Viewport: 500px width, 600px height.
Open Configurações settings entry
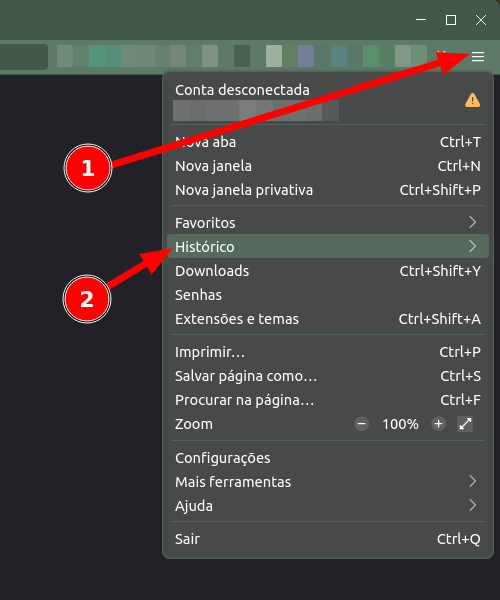point(328,458)
